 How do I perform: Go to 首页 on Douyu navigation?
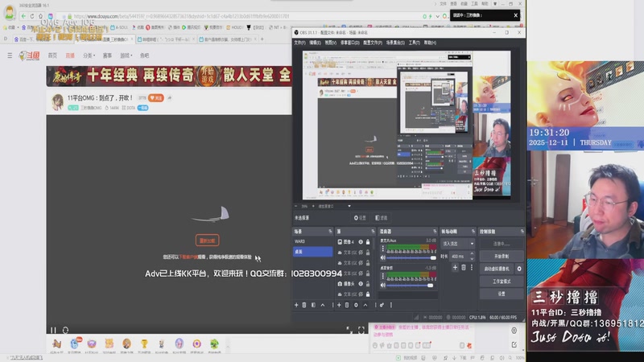click(52, 56)
